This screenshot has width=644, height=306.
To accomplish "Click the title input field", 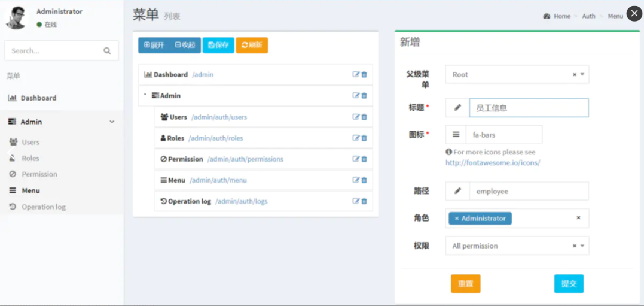I will pos(529,108).
